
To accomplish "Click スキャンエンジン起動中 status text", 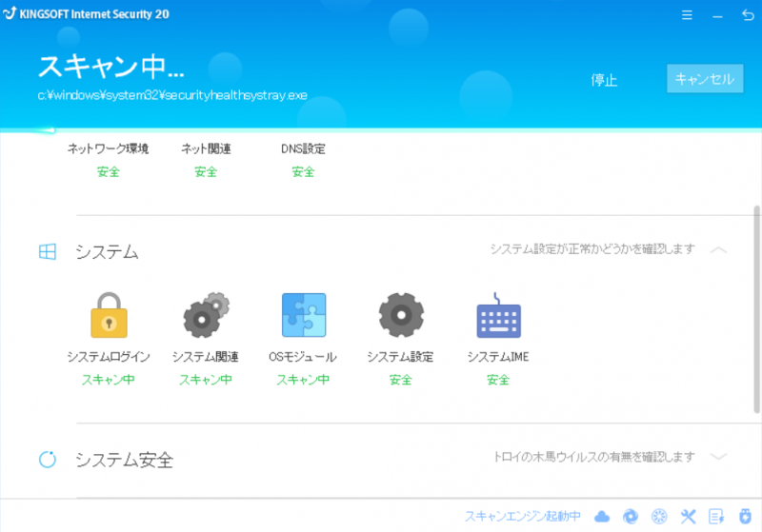I will tap(522, 516).
